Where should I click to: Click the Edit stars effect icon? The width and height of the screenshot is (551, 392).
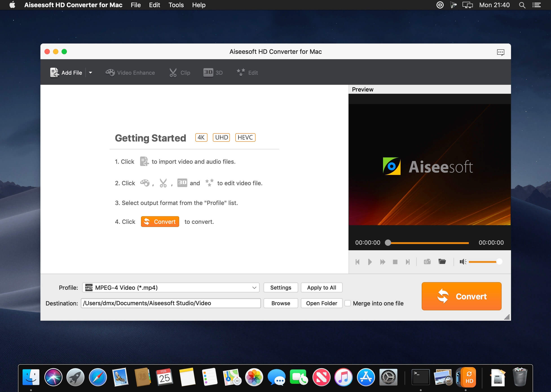pyautogui.click(x=241, y=72)
